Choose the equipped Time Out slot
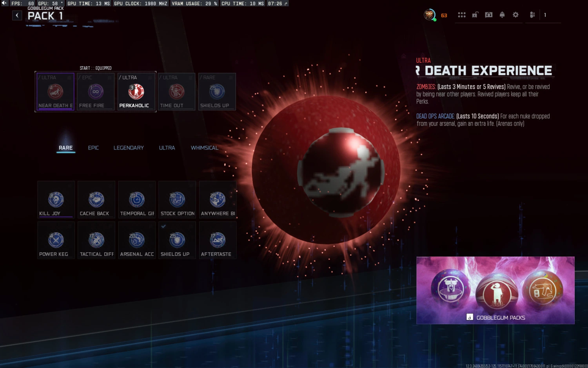The height and width of the screenshot is (368, 588). point(176,92)
